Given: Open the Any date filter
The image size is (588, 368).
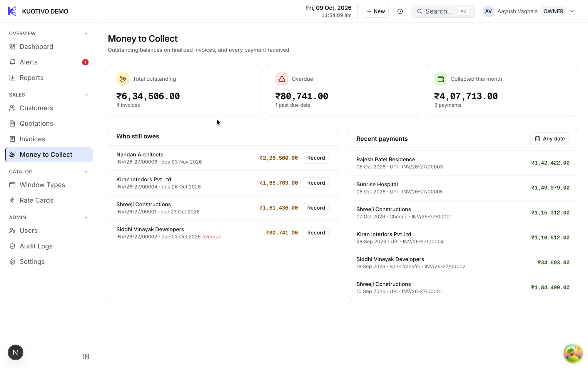Looking at the screenshot, I should pyautogui.click(x=550, y=139).
